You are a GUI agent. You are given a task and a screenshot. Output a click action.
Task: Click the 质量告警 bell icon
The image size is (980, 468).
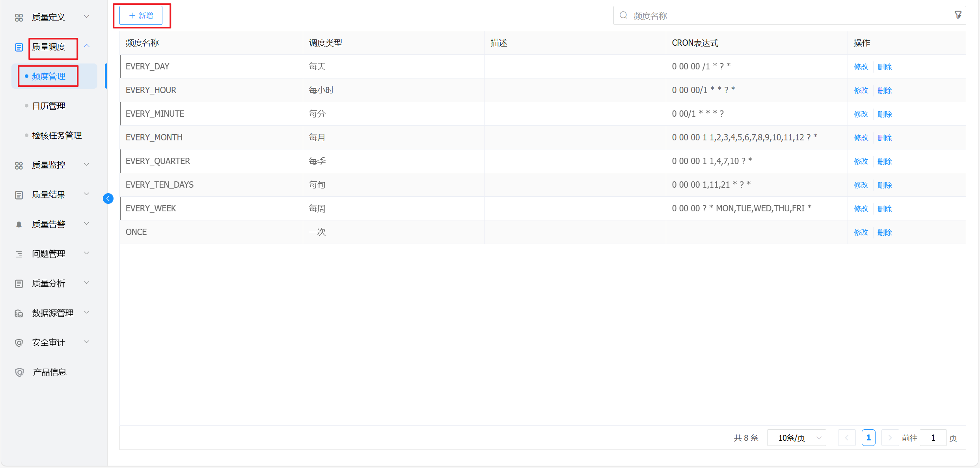19,224
